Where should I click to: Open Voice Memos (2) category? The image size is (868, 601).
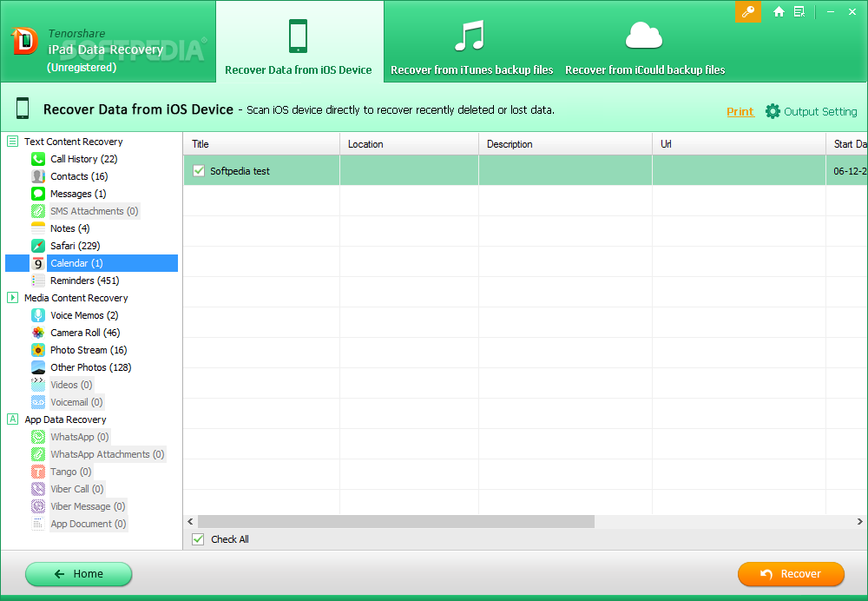pos(84,315)
